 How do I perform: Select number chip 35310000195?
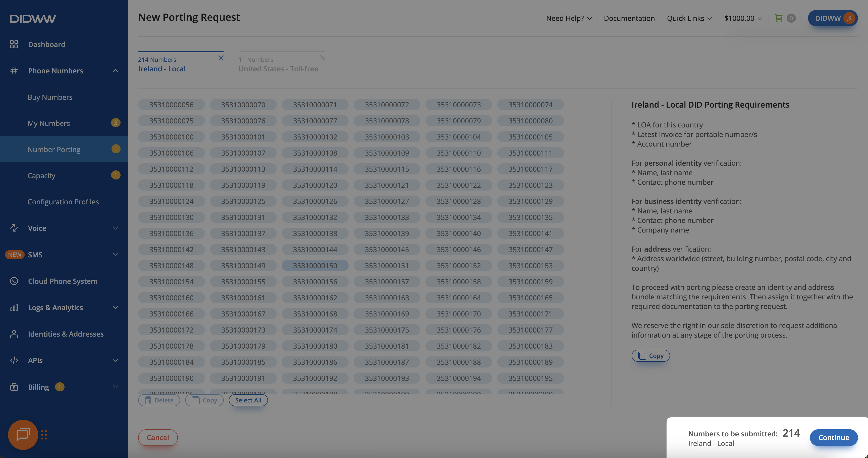(530, 378)
